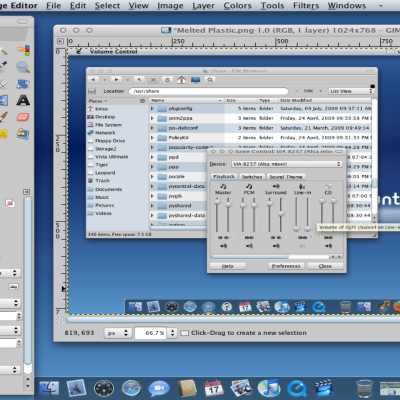Select the Color Picker eyedropper tool
Screen dimensions: 400x400
pyautogui.click(x=3, y=67)
